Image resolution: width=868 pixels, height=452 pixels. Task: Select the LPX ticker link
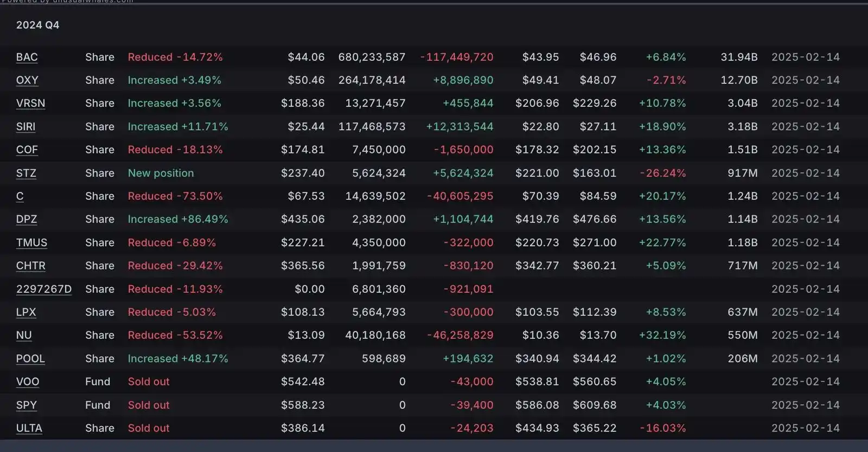point(26,312)
